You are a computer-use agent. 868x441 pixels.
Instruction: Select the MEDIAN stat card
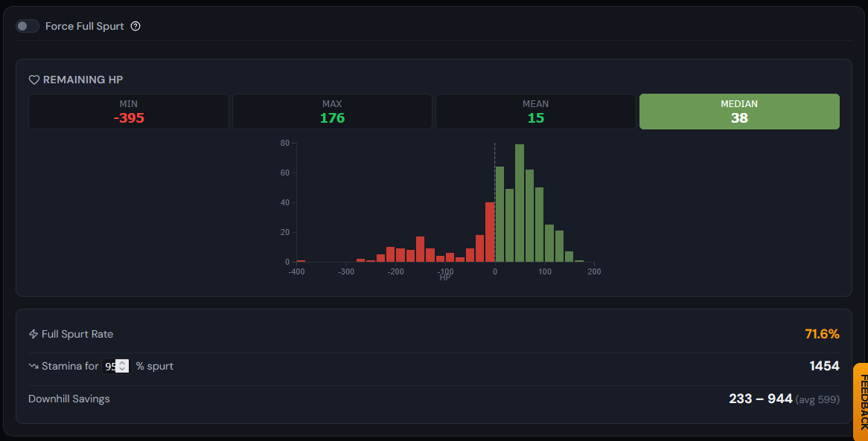[x=739, y=112]
